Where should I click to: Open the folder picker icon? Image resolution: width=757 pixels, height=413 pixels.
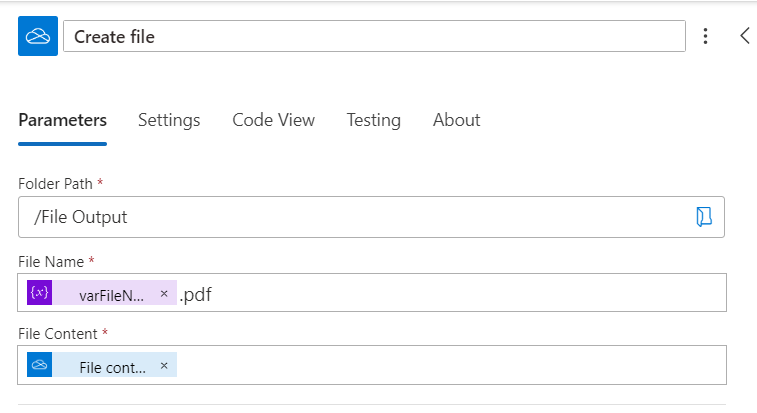click(705, 217)
